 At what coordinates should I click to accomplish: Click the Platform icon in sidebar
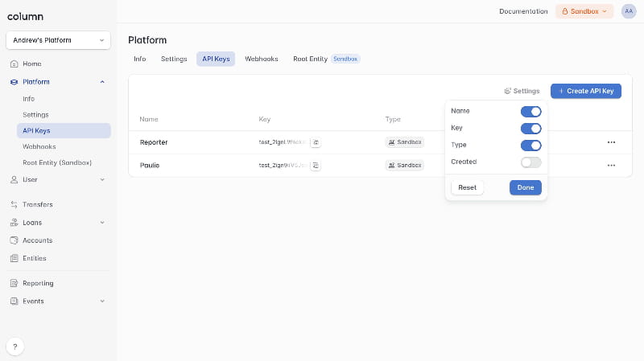pos(14,82)
